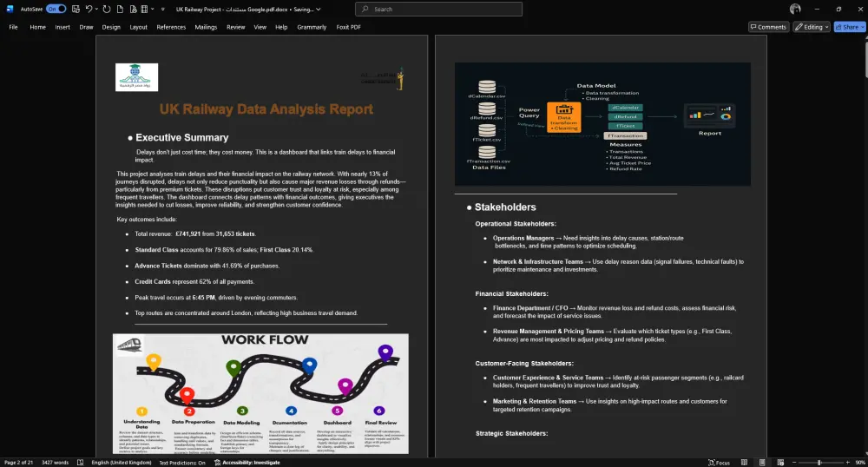This screenshot has height=467, width=868.
Task: Create a new blank document icon
Action: (x=120, y=9)
